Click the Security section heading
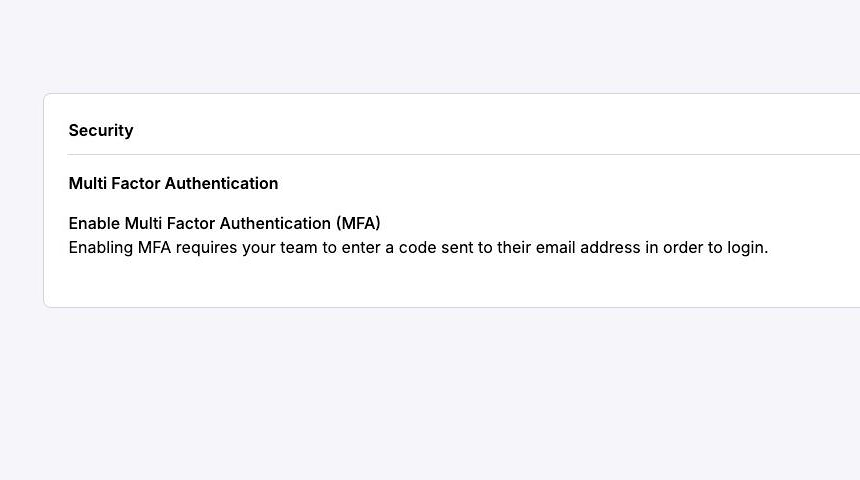The width and height of the screenshot is (860, 480). [101, 131]
